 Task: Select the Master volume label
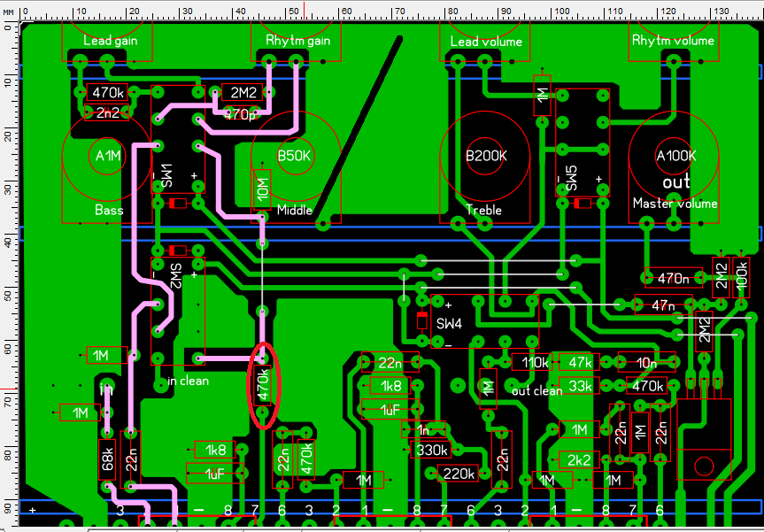click(x=675, y=204)
